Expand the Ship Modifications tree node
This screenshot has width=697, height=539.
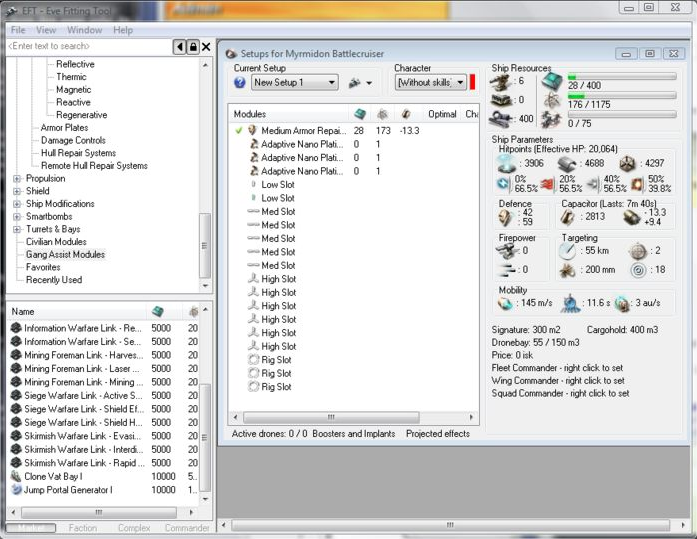click(x=17, y=204)
